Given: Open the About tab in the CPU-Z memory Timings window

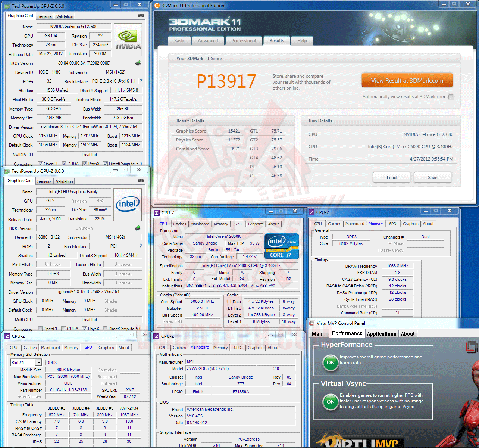Looking at the screenshot, I should click(428, 224).
